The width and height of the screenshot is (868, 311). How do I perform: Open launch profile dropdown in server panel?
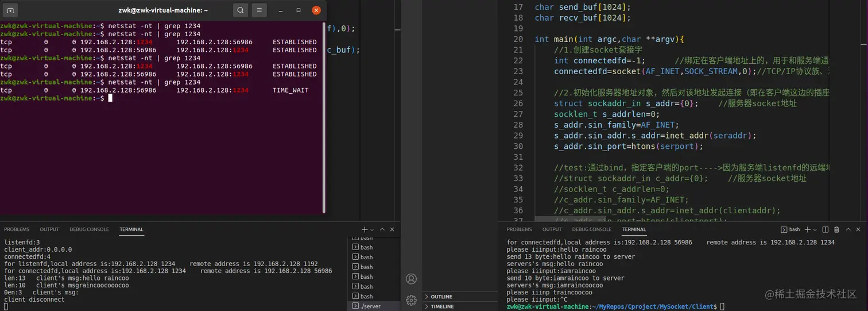pyautogui.click(x=372, y=229)
